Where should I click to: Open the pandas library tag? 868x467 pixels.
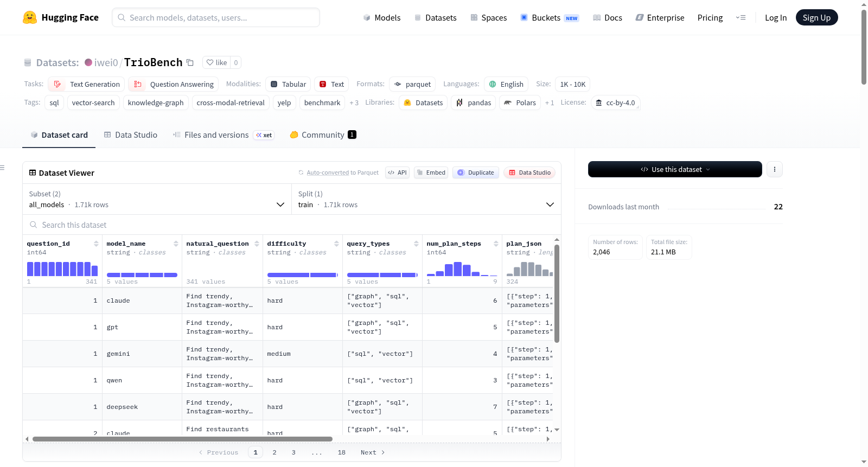click(473, 103)
